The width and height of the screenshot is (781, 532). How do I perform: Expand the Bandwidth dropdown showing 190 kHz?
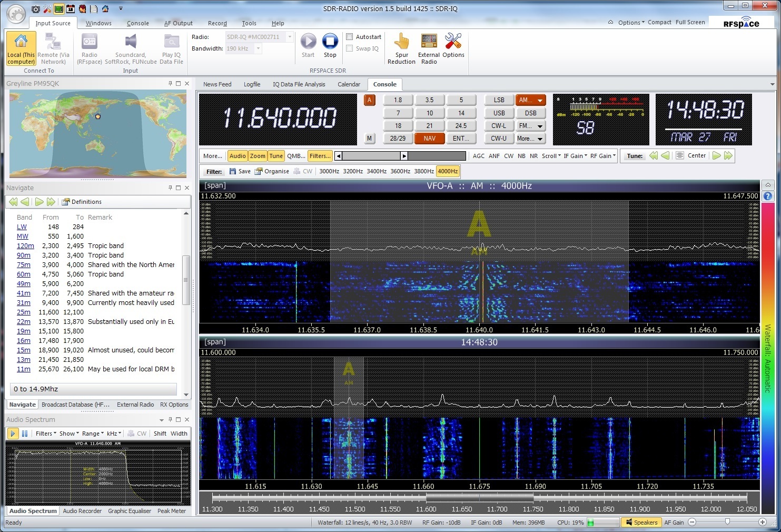point(258,48)
